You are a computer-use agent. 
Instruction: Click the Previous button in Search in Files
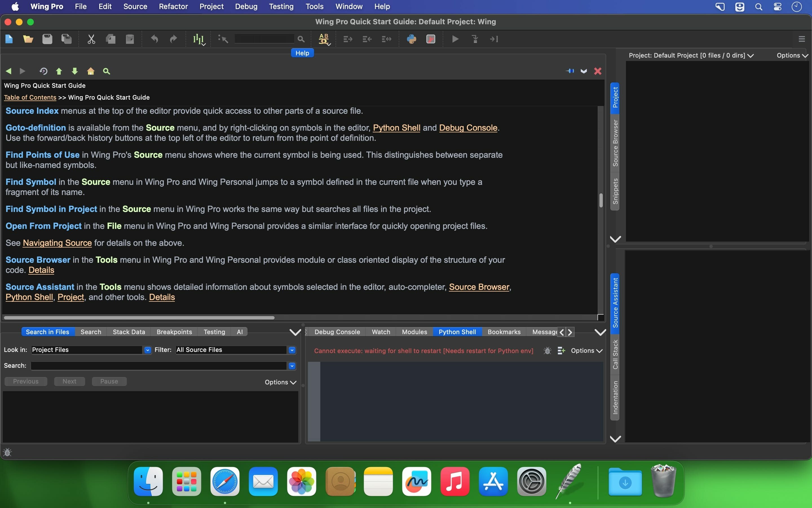pos(26,381)
